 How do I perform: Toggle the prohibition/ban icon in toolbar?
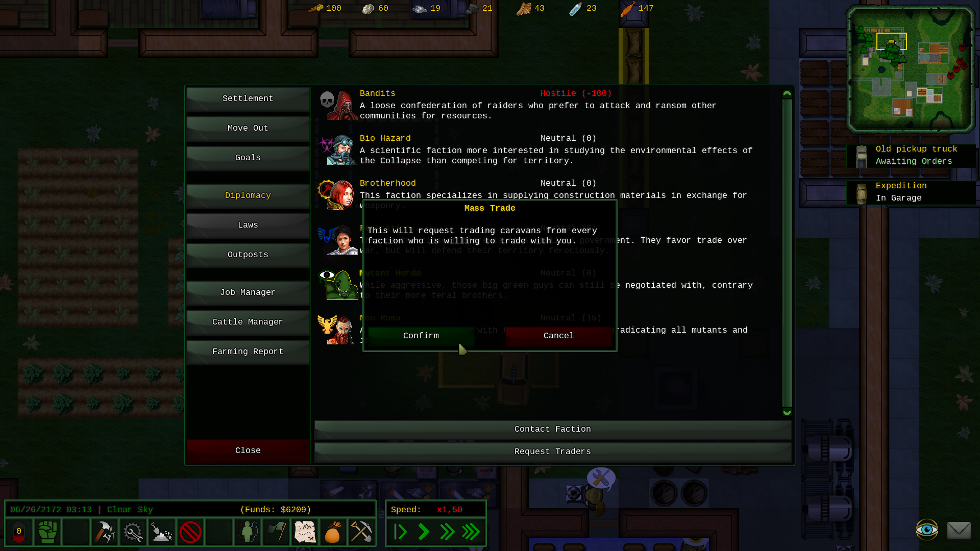coord(190,532)
